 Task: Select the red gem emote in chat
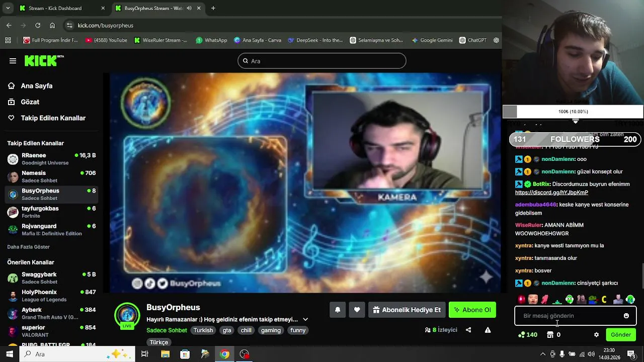pyautogui.click(x=521, y=300)
